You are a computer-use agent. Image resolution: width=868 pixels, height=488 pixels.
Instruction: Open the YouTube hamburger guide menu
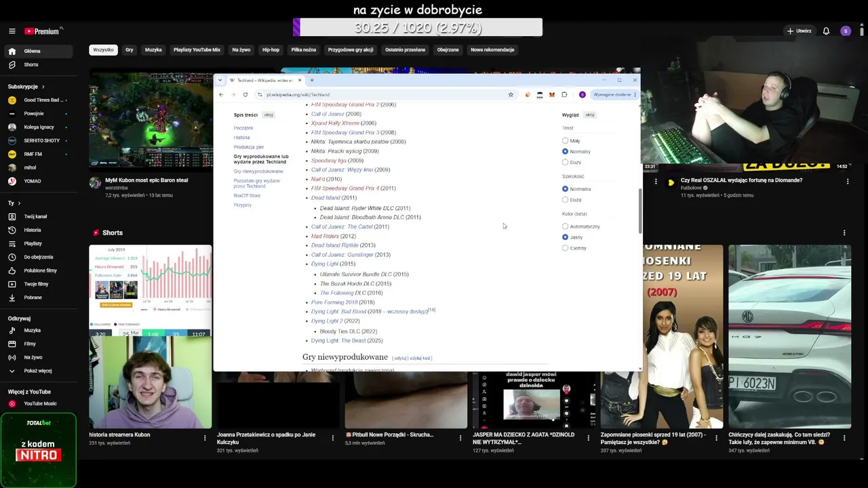click(12, 31)
